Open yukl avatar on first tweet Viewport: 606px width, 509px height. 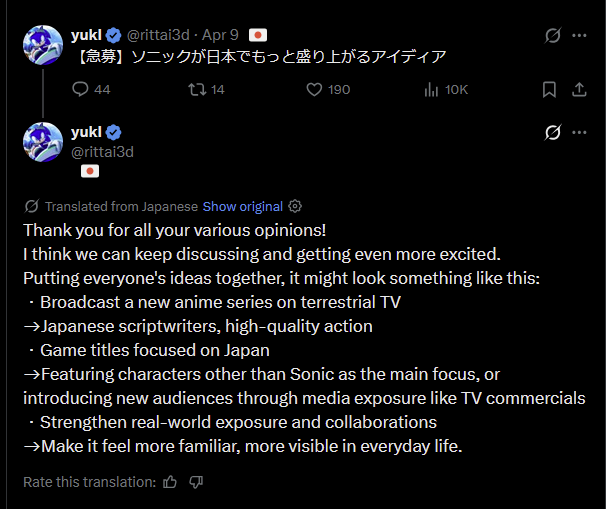43,45
